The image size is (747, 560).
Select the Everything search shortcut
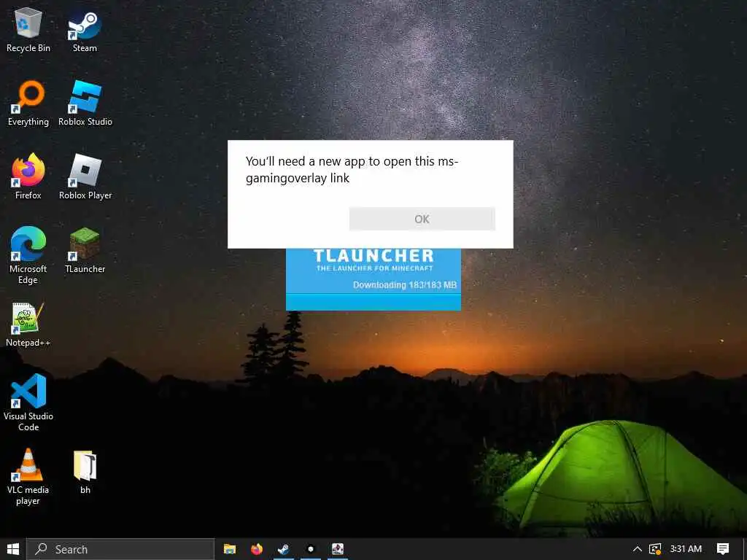[x=28, y=104]
